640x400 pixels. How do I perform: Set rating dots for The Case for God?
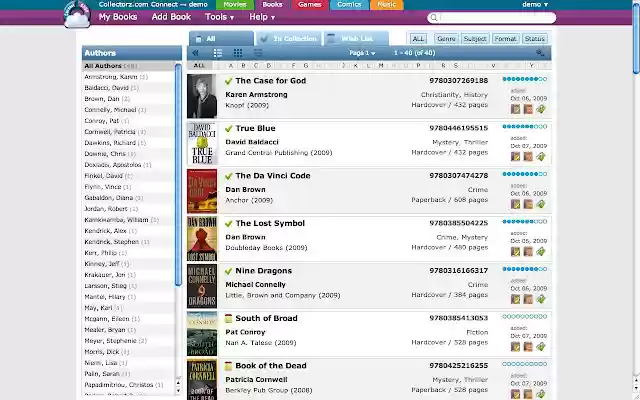coord(524,79)
